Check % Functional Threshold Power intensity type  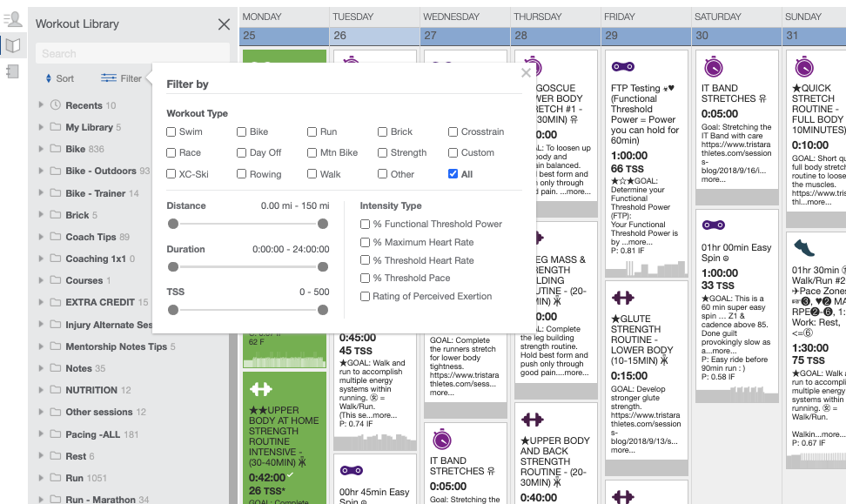coord(366,223)
